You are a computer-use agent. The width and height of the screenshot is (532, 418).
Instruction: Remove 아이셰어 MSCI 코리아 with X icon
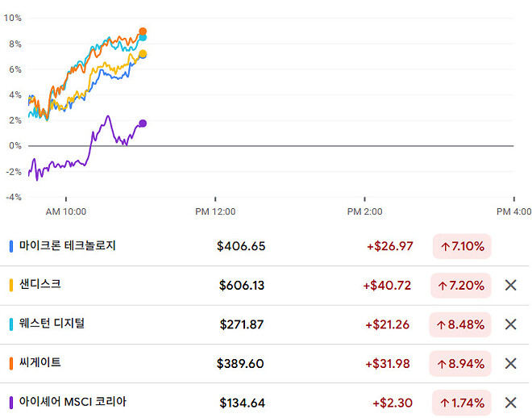tap(510, 403)
